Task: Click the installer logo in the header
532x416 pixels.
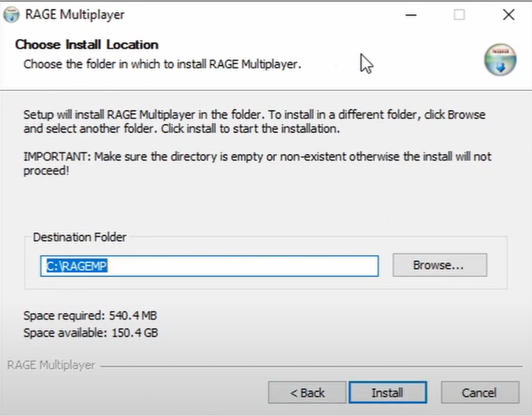Action: (500, 62)
